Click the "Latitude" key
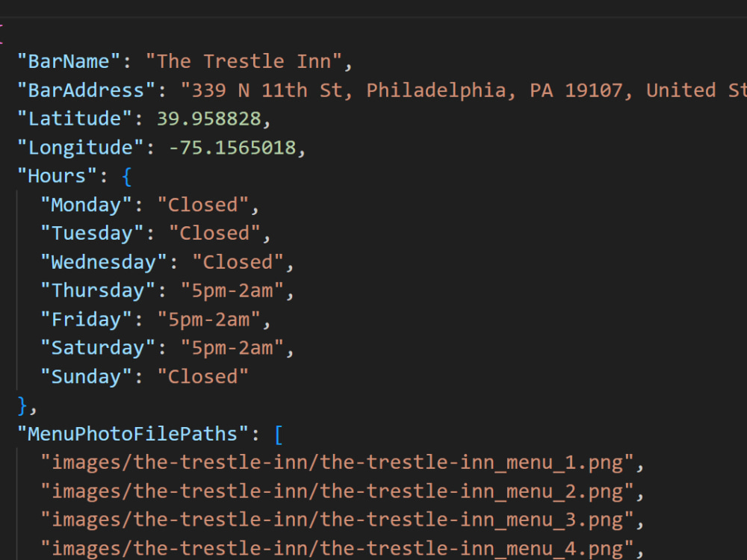This screenshot has height=560, width=747. click(74, 119)
